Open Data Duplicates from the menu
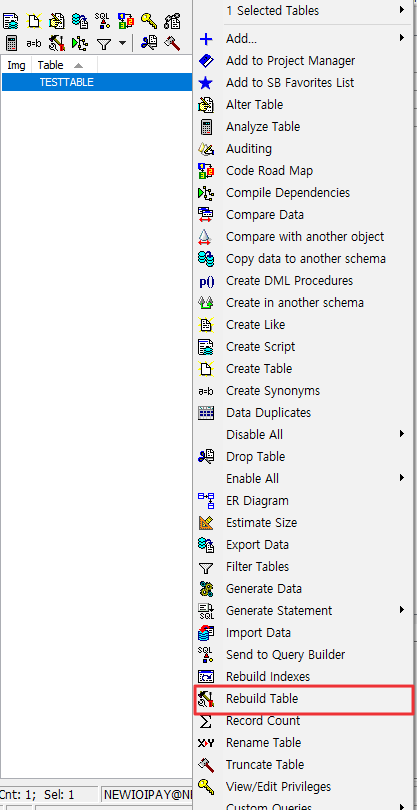Viewport: 417px width, 810px height. pyautogui.click(x=303, y=413)
